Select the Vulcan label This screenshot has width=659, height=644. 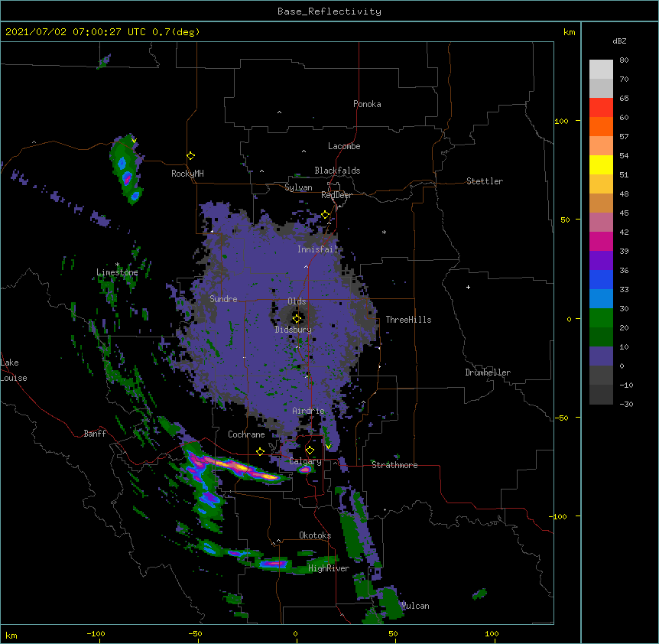415,606
